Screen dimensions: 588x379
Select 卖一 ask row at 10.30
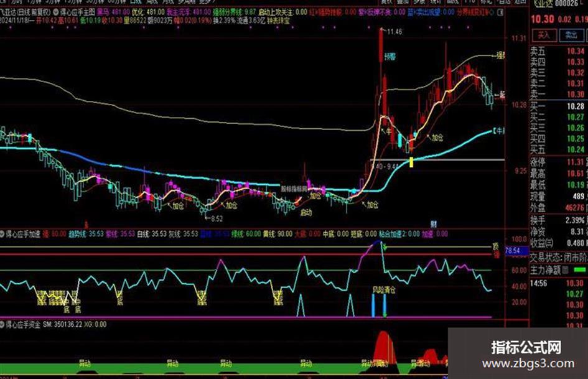[x=558, y=94]
